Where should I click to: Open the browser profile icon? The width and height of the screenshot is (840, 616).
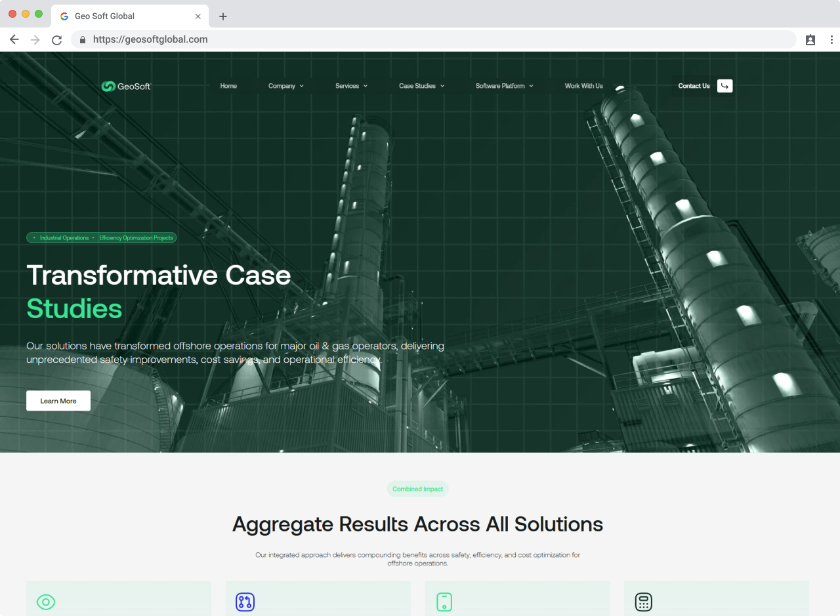tap(810, 40)
